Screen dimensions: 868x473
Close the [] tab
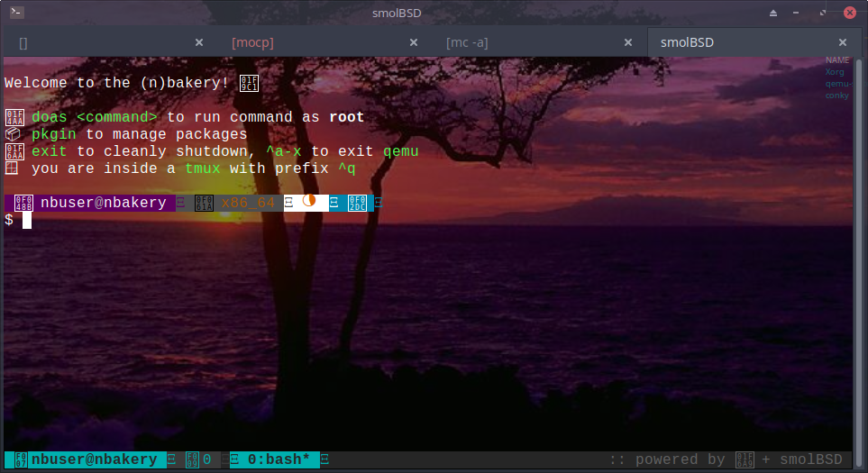point(199,42)
